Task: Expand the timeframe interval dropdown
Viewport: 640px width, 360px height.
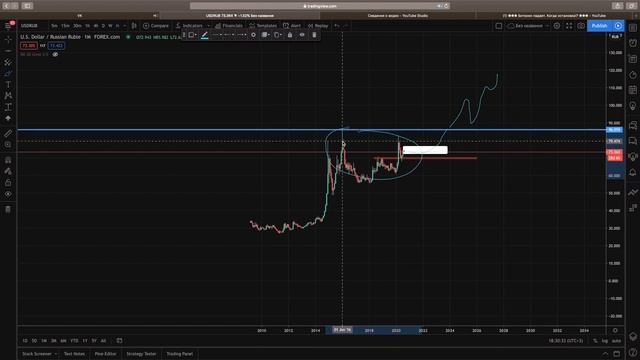Action: click(x=124, y=26)
